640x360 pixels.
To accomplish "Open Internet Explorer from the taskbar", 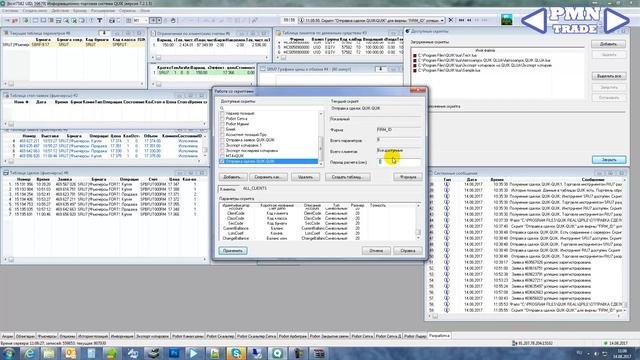I will click(x=29, y=353).
